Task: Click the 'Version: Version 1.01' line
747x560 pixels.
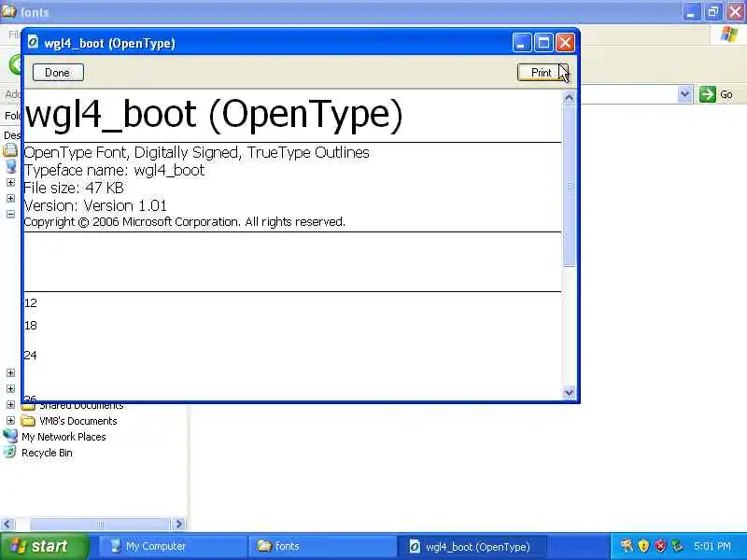Action: (x=95, y=205)
